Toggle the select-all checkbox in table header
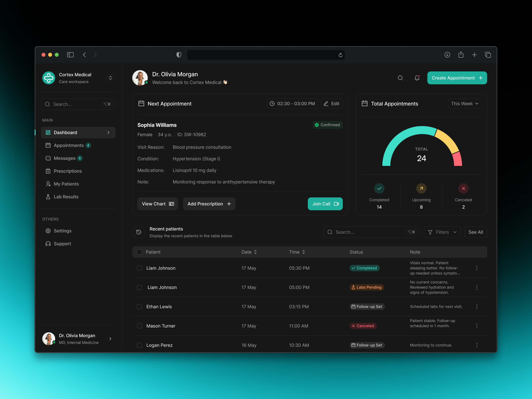Viewport: 532px width, 399px height. (x=139, y=252)
